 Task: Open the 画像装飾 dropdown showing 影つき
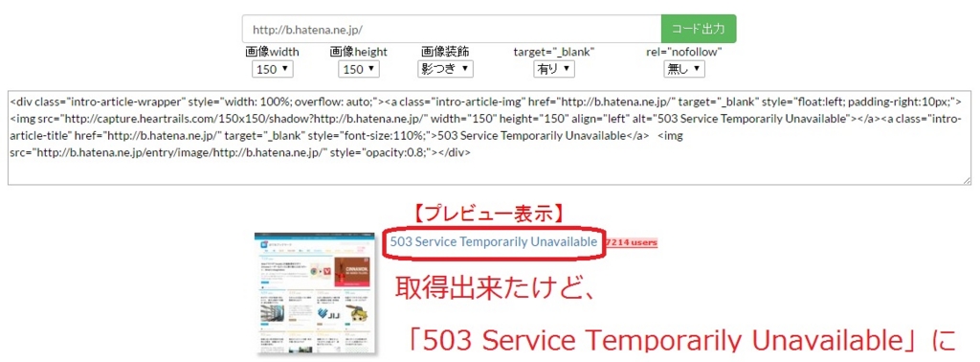(x=445, y=69)
